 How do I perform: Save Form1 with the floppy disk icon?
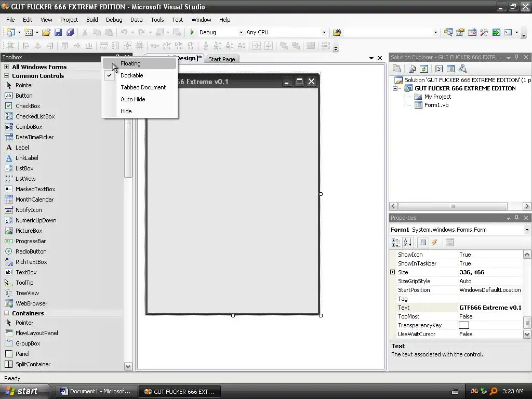click(x=58, y=32)
